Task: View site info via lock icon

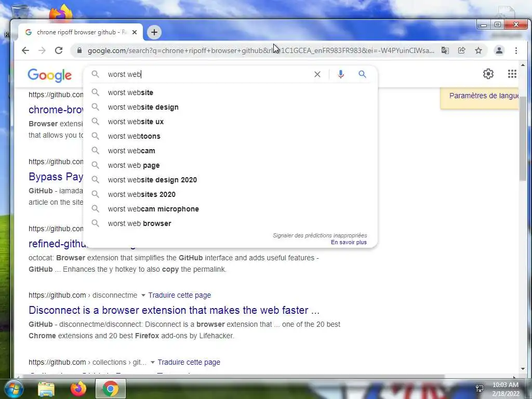Action: coord(79,50)
